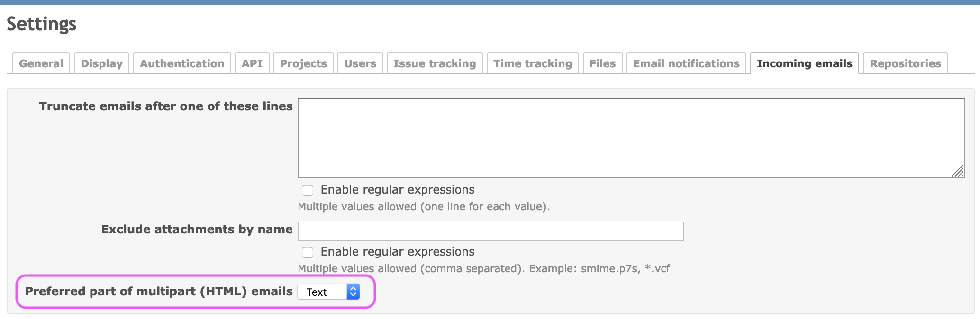Open the Users settings tab
Screen dimensions: 980x319
tap(360, 63)
